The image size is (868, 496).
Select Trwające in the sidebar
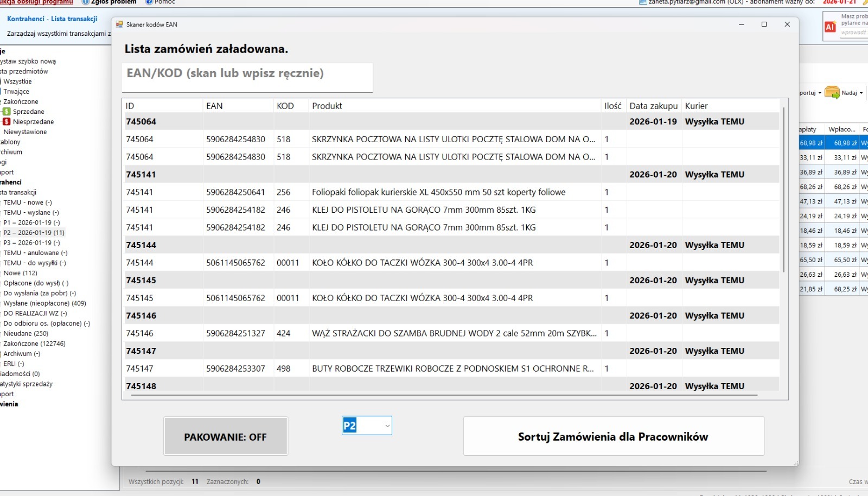(16, 92)
